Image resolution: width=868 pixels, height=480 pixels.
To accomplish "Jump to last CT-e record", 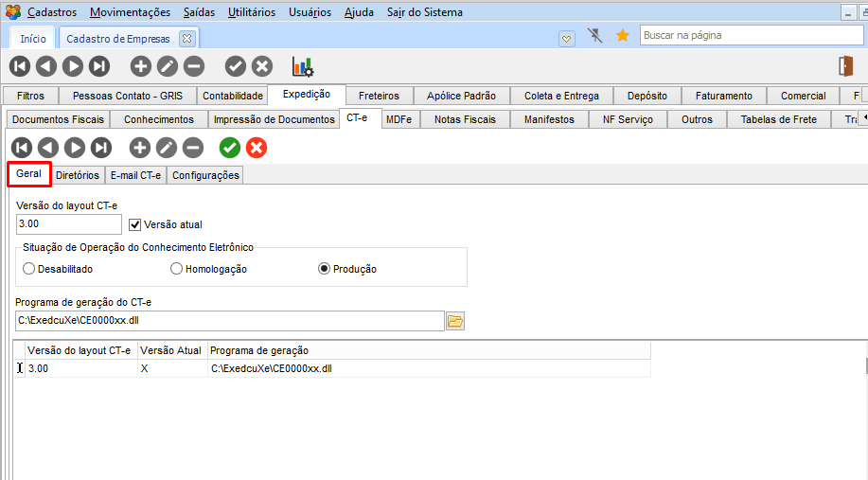I will point(101,148).
